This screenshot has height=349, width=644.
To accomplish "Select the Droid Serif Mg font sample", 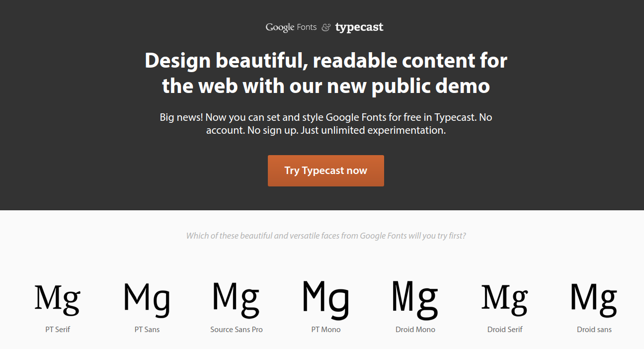I will click(x=505, y=299).
